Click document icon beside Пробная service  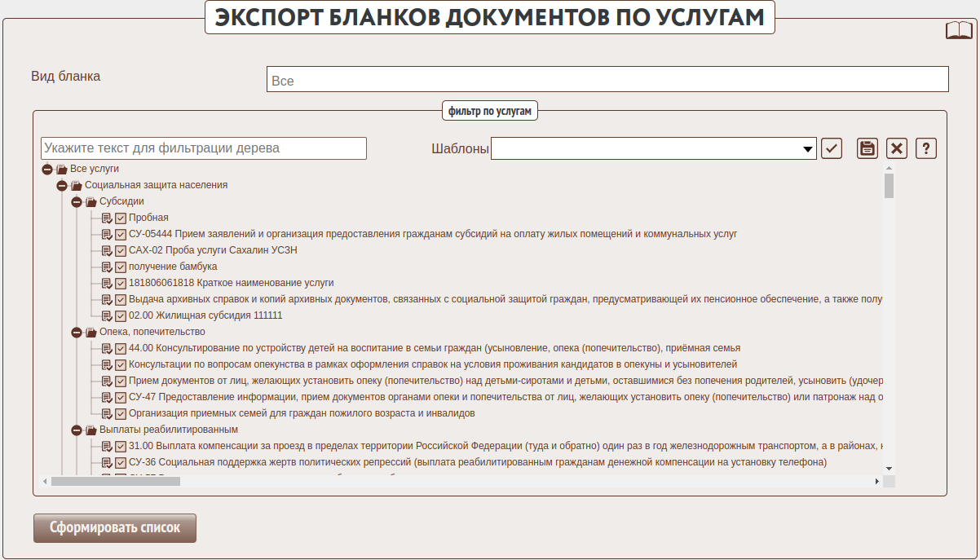[107, 218]
